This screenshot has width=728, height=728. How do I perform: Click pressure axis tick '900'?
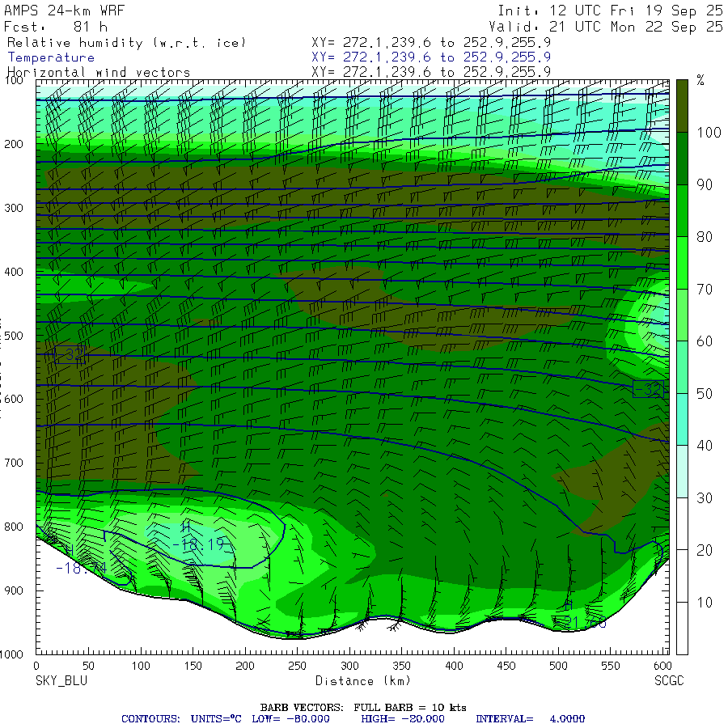point(14,590)
